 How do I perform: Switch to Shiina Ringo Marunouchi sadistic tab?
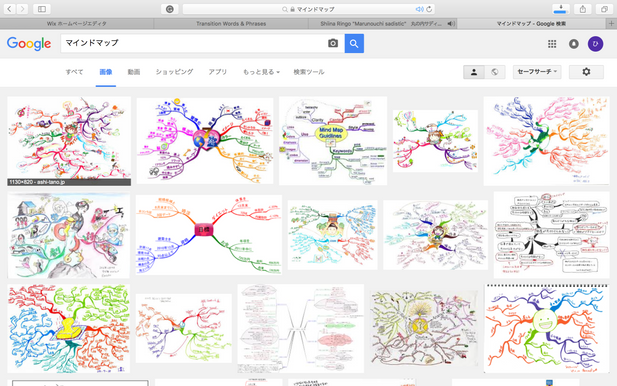(382, 24)
